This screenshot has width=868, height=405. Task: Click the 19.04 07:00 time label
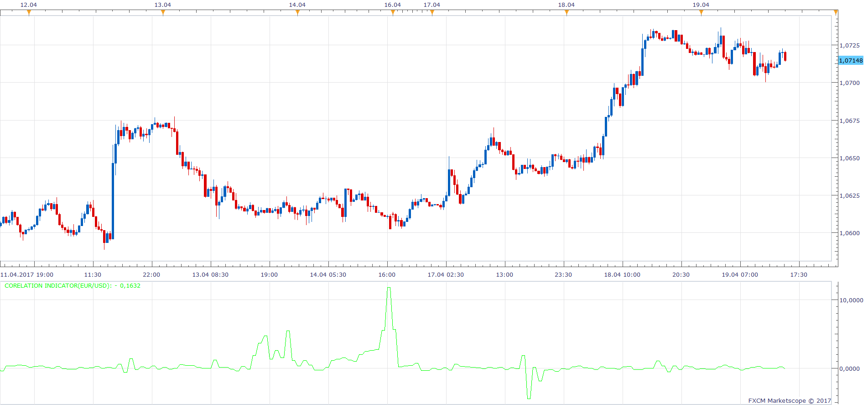coord(740,274)
